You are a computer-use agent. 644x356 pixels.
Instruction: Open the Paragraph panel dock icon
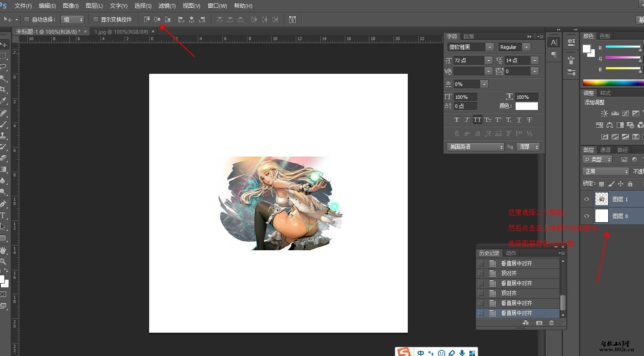point(554,55)
